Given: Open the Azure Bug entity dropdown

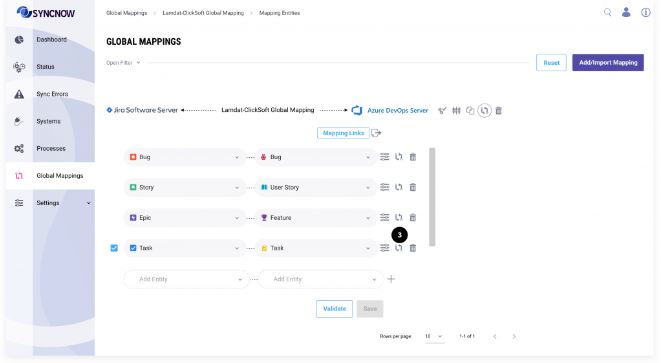Looking at the screenshot, I should pyautogui.click(x=317, y=157).
